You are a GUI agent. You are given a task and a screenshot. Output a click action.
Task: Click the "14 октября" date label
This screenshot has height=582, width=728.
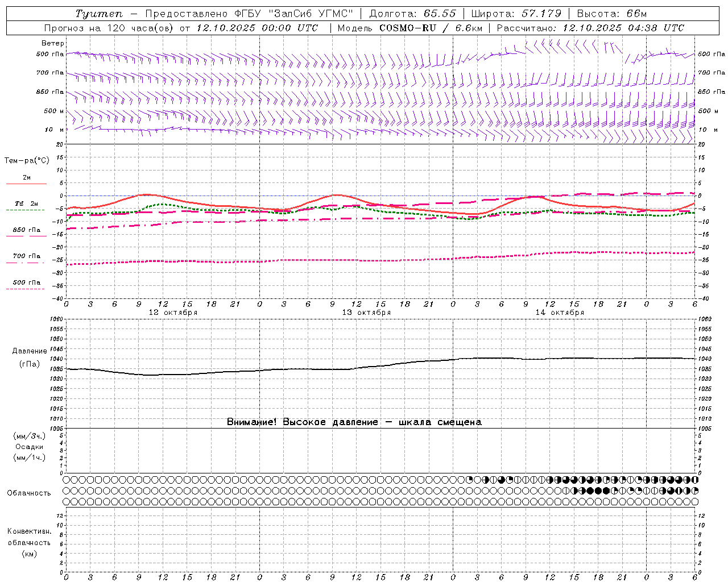tap(560, 313)
